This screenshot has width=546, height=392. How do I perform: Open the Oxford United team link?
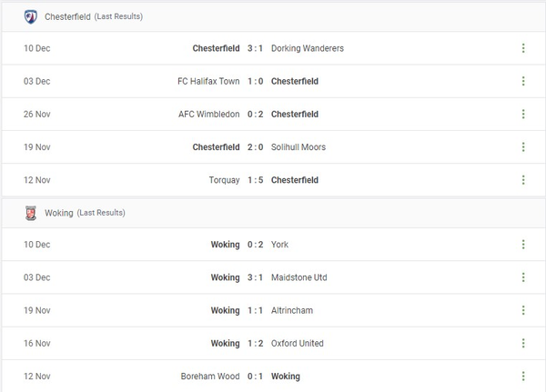297,343
